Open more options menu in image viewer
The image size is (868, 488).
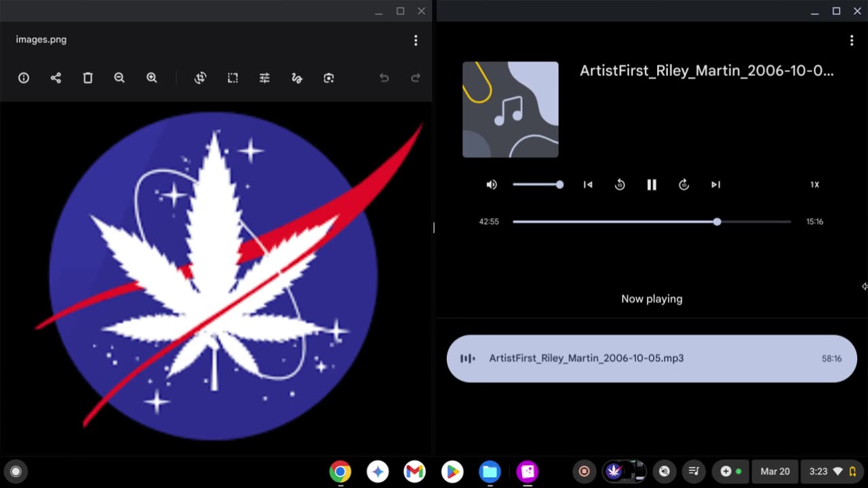point(416,41)
